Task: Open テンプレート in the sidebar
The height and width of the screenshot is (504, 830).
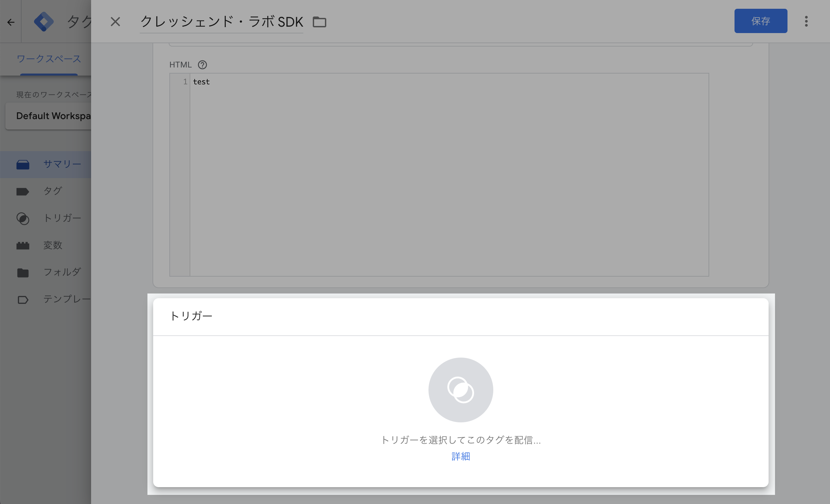Action: pyautogui.click(x=46, y=299)
